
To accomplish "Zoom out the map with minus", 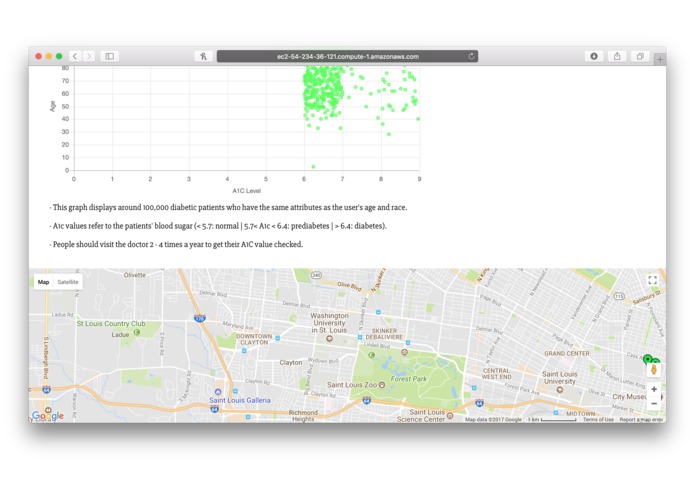I will pos(654,404).
